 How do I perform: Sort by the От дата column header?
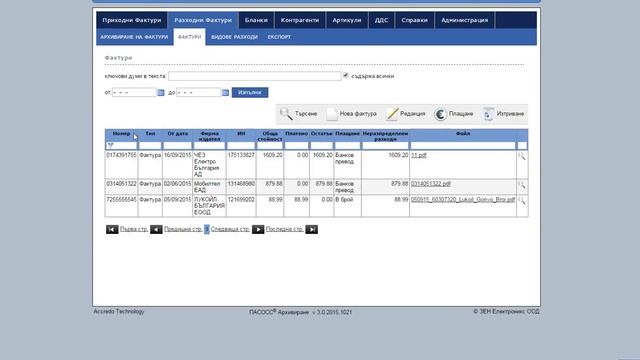(x=178, y=134)
